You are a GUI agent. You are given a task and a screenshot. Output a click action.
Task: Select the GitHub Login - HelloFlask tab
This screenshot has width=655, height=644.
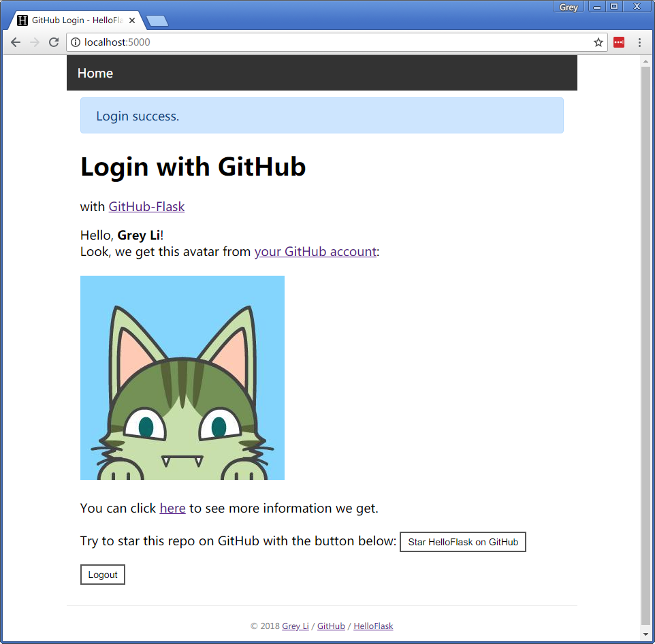click(x=75, y=20)
